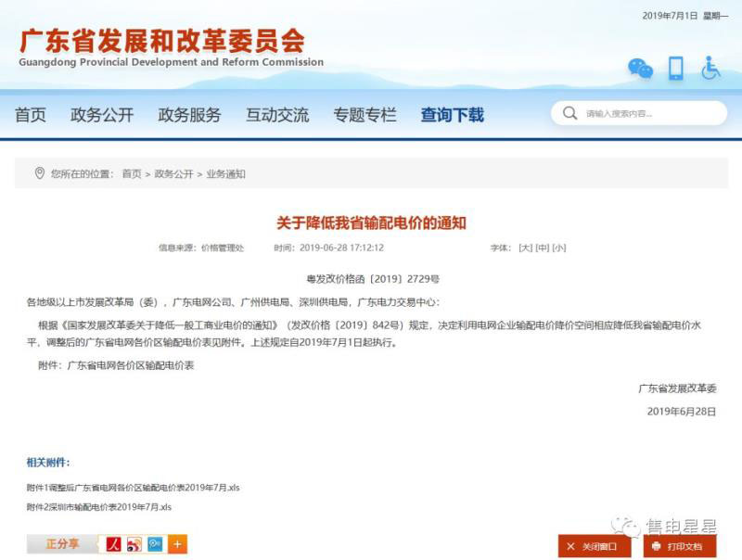Viewport: 742px width, 560px height.
Task: Open the wheelchair accessibility icon
Action: pyautogui.click(x=710, y=68)
